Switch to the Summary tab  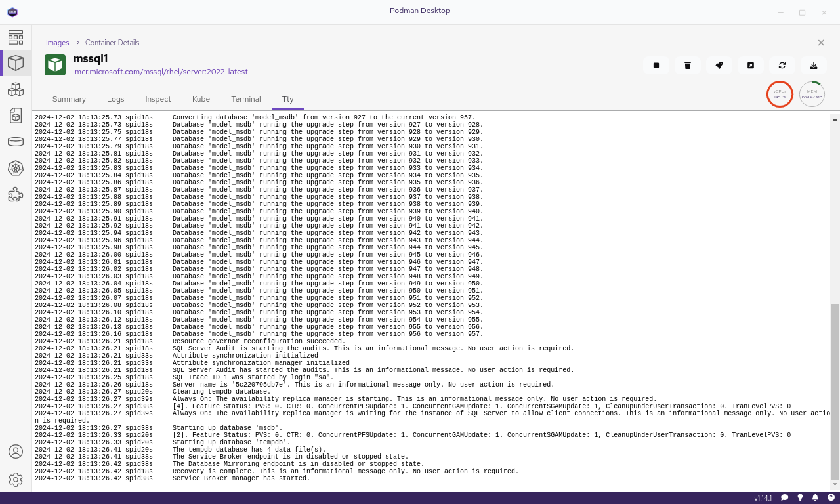click(x=69, y=99)
